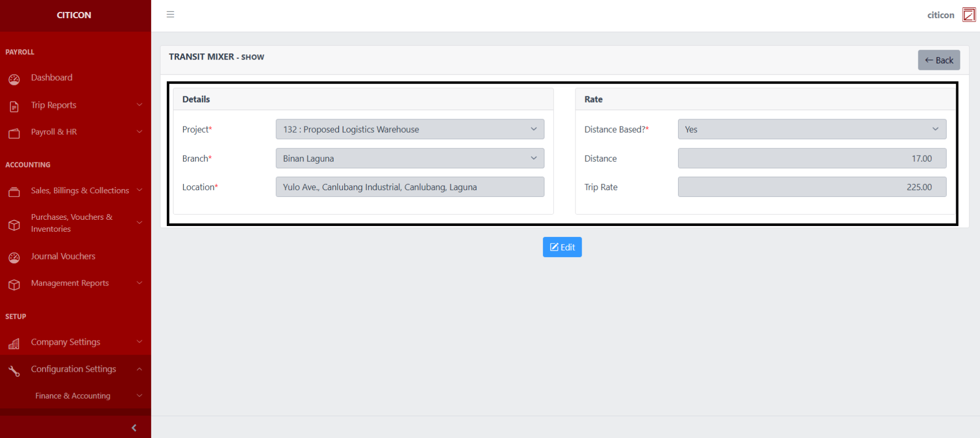Click the blue Edit button
Screen dimensions: 980x438
562,247
